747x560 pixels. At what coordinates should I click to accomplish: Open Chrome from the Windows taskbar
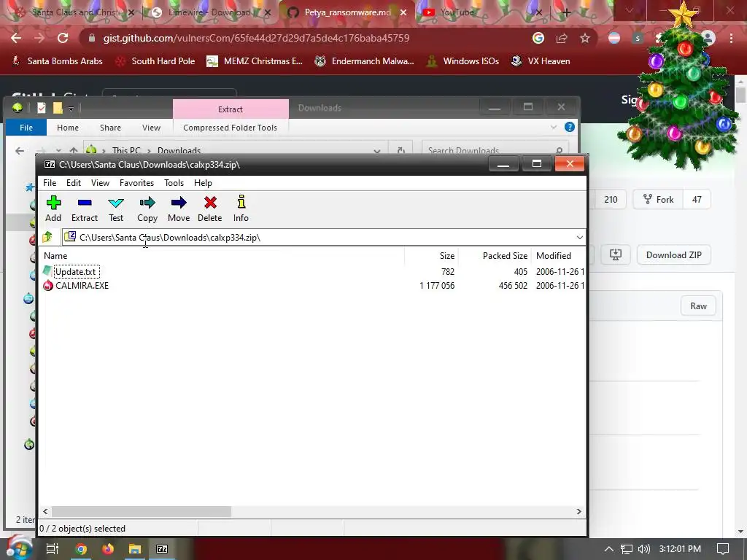(81, 549)
